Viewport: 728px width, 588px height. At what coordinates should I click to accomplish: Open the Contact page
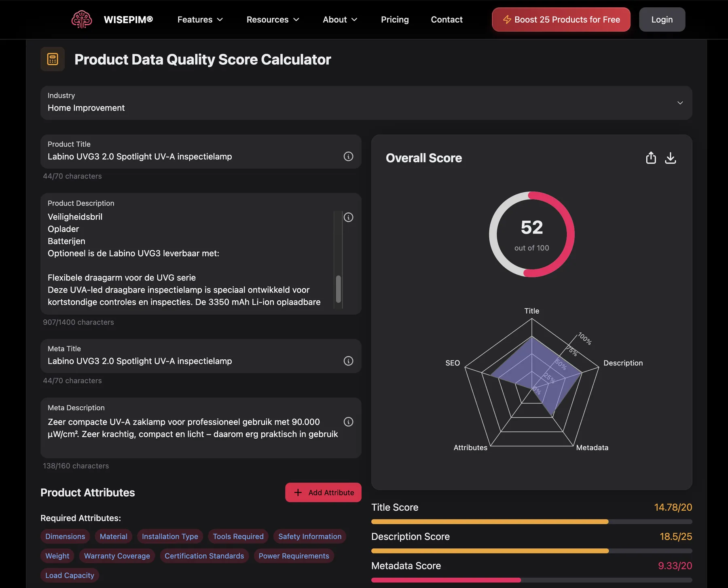447,19
